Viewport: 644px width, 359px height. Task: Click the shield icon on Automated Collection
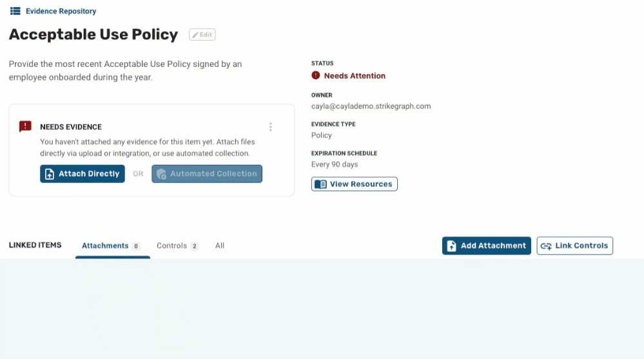click(161, 174)
